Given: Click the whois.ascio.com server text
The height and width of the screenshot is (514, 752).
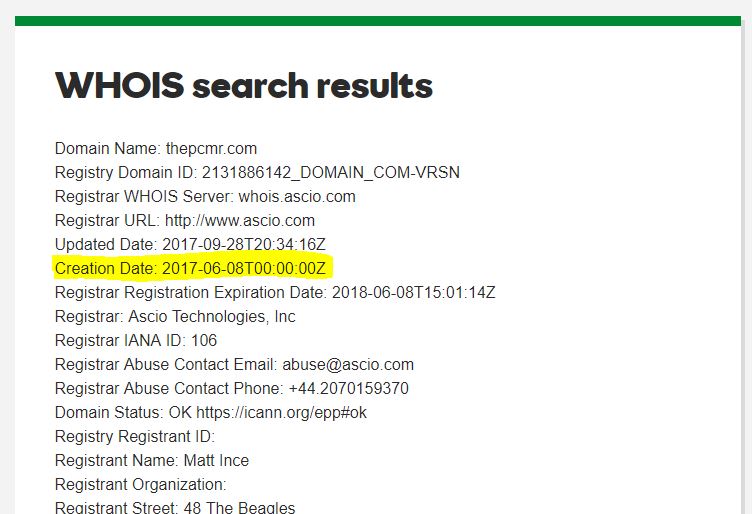Looking at the screenshot, I should click(x=297, y=197).
